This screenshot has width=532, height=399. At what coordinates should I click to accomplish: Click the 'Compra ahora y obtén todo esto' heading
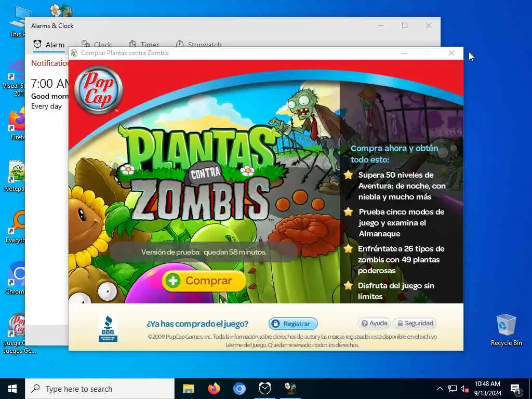(x=394, y=154)
